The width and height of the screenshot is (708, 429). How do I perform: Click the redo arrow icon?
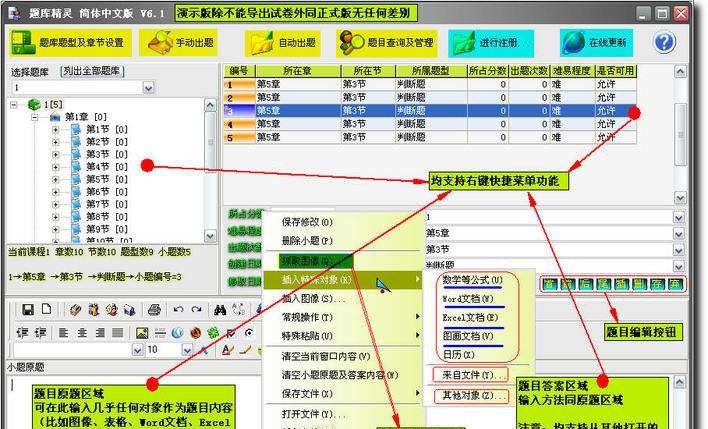pos(196,310)
